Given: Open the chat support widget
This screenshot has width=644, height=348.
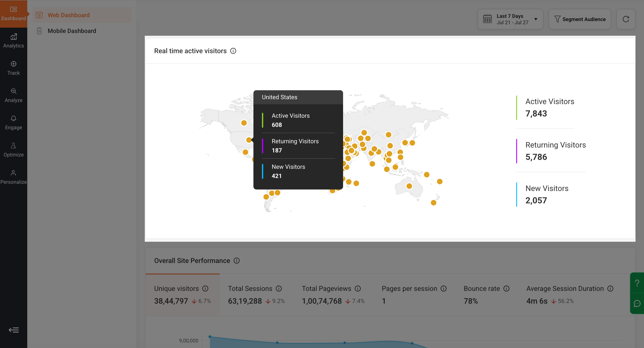Looking at the screenshot, I should (x=637, y=303).
